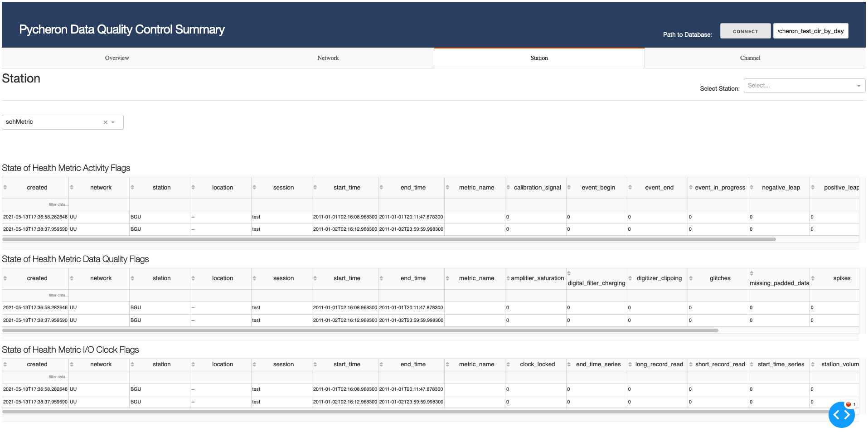The height and width of the screenshot is (442, 868).
Task: Click the CONNECT button
Action: click(x=746, y=31)
